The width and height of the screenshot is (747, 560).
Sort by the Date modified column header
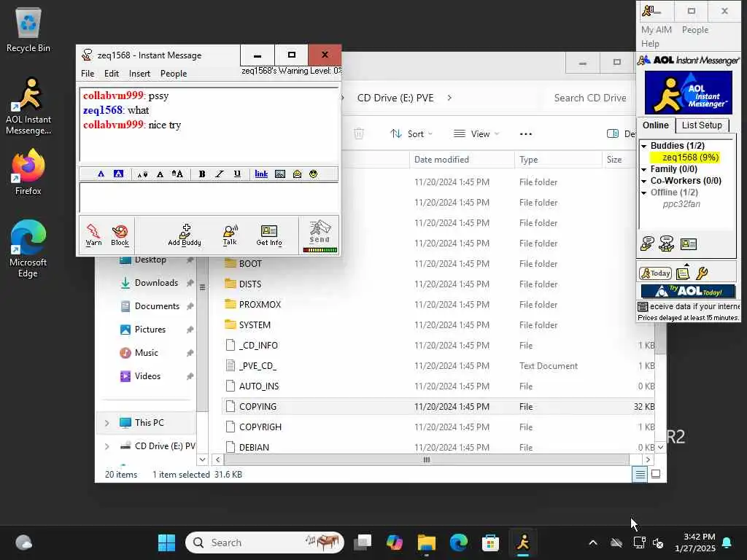click(x=441, y=160)
